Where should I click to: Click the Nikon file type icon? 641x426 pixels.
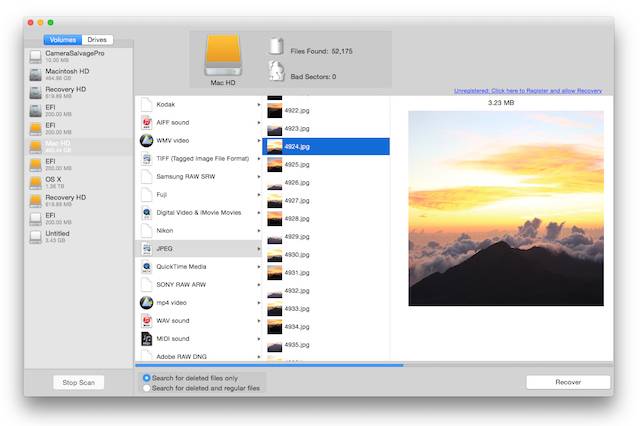coord(146,231)
